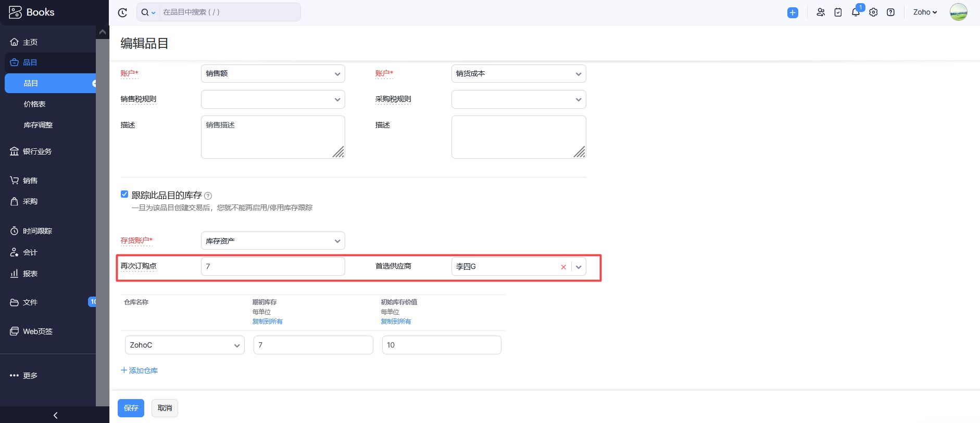Click the user profile avatar
Viewport: 980px width, 423px height.
coord(958,12)
